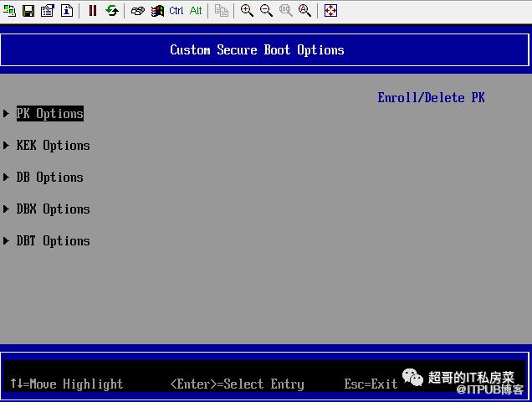Click the magnifier icon marked with A
This screenshot has width=532, height=402.
click(304, 10)
